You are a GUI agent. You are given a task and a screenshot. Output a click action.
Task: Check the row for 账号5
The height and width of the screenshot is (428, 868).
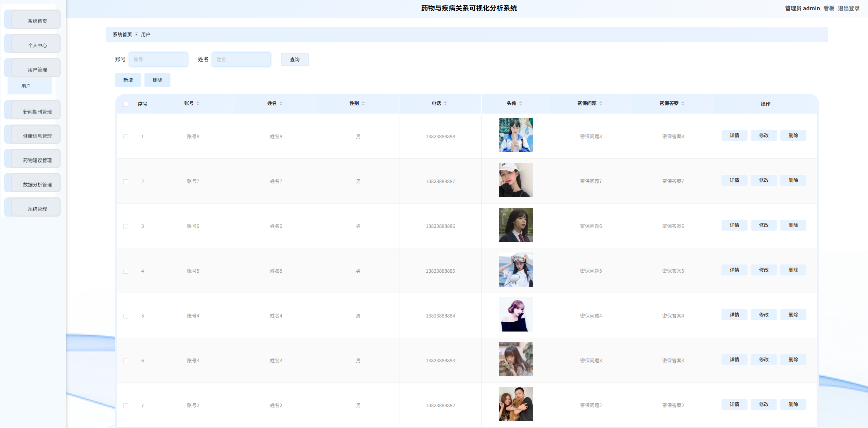[126, 271]
